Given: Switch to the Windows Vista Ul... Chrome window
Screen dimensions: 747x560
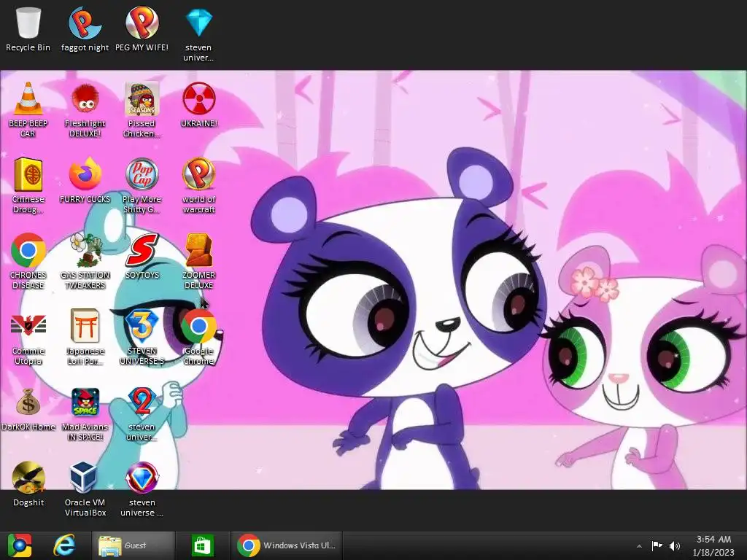Looking at the screenshot, I should [x=287, y=545].
